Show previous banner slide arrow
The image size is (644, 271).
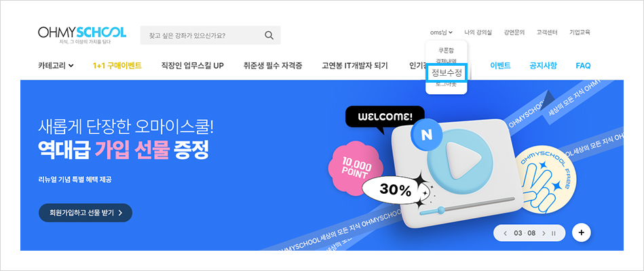point(505,233)
